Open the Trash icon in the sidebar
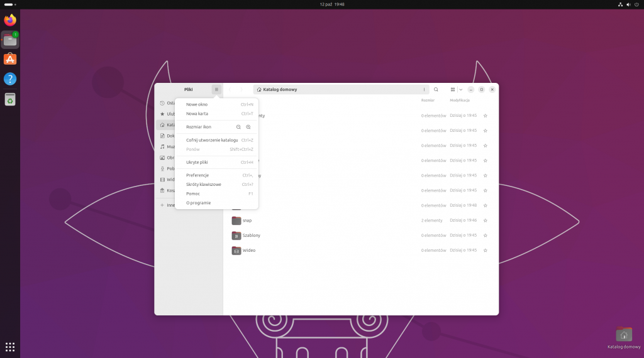This screenshot has width=644, height=358. (162, 190)
